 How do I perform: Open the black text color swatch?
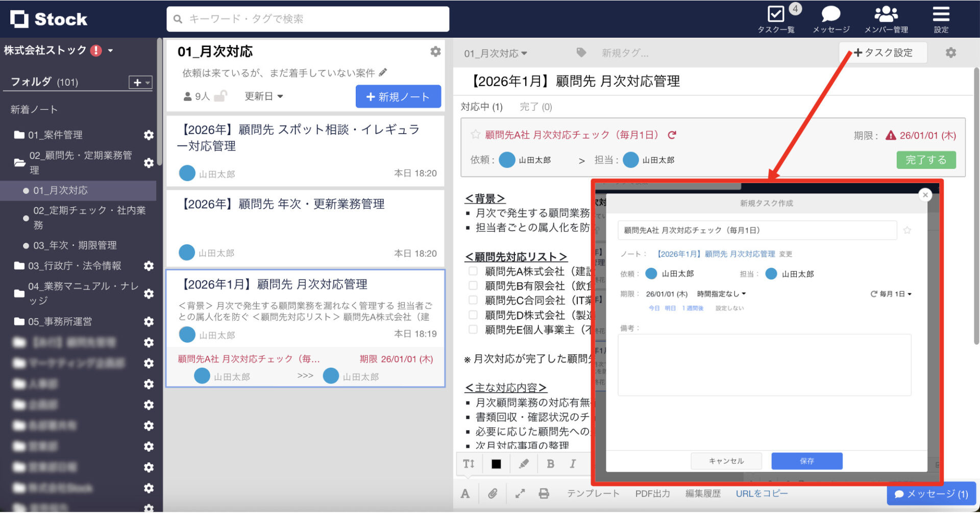point(496,464)
